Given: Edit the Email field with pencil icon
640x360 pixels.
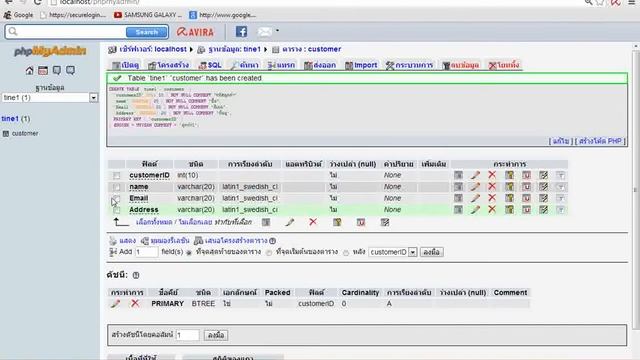Looking at the screenshot, I should coord(475,198).
